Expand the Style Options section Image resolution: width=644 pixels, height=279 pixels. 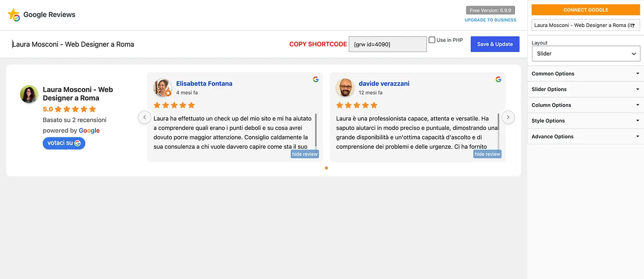coord(586,121)
